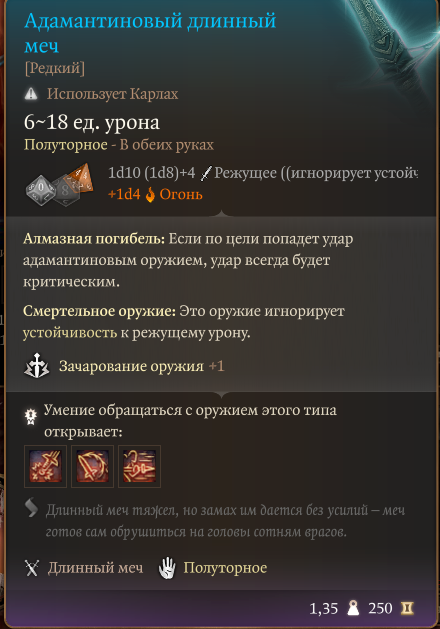Click the d10 and d8 damage dice icon
This screenshot has width=440, height=629.
59,185
